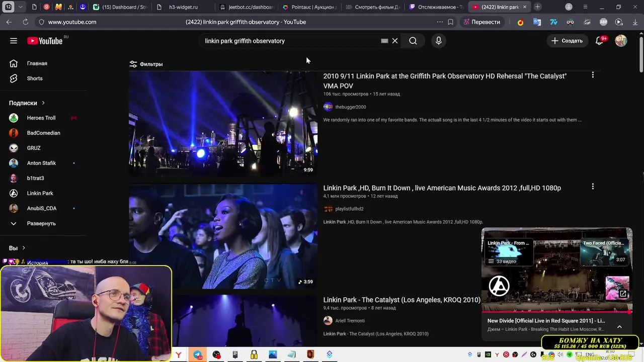Switch to the Отслеживаемое Twitch tab

(x=436, y=7)
